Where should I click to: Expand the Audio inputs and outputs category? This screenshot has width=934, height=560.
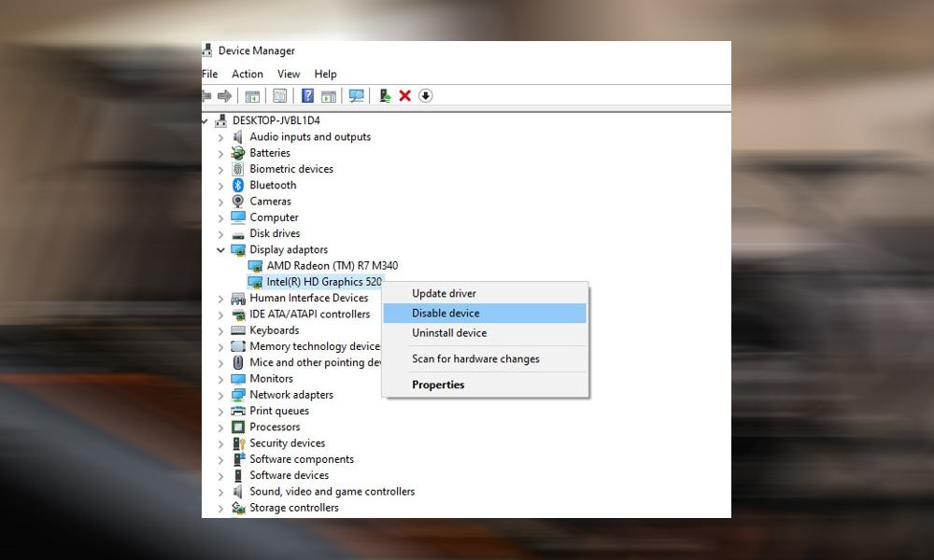(220, 137)
